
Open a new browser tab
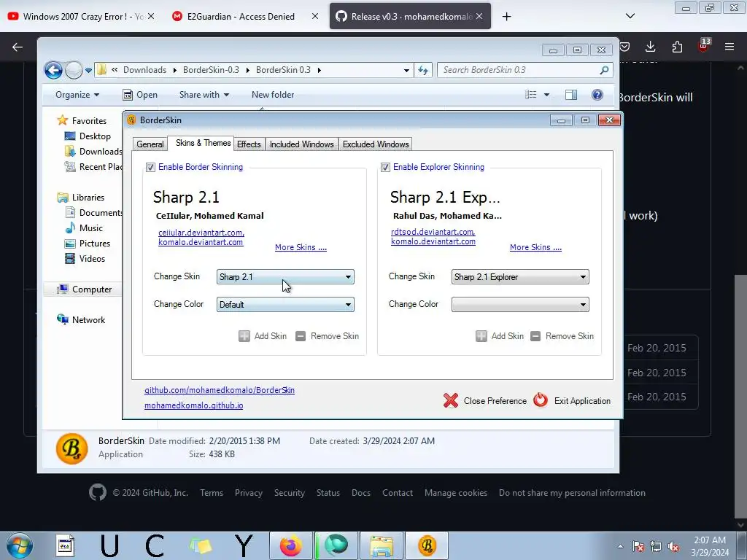pos(507,17)
